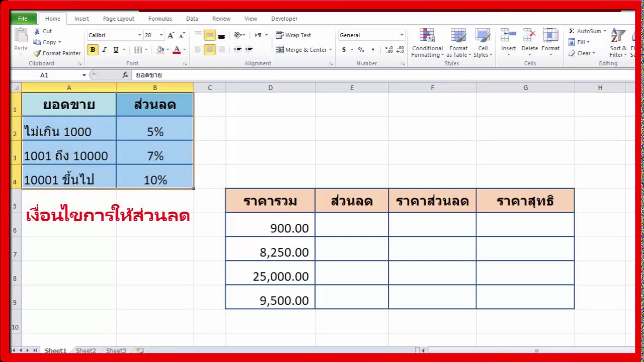Click the insert function fx icon
Screen dimensions: 644x362
coord(125,75)
